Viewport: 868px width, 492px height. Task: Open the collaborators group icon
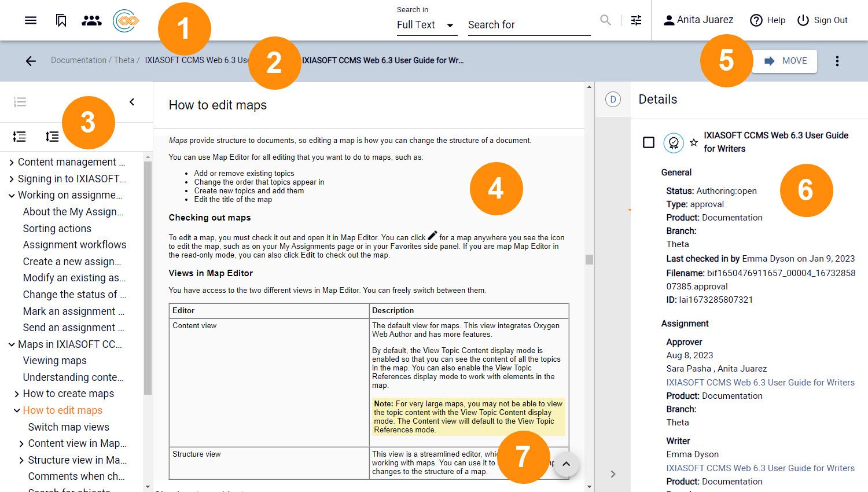91,20
